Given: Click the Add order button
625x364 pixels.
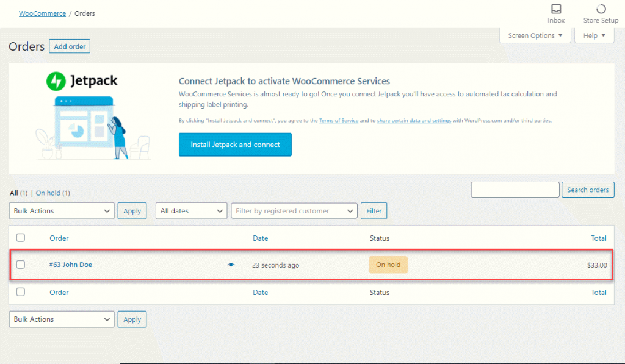Looking at the screenshot, I should 70,46.
